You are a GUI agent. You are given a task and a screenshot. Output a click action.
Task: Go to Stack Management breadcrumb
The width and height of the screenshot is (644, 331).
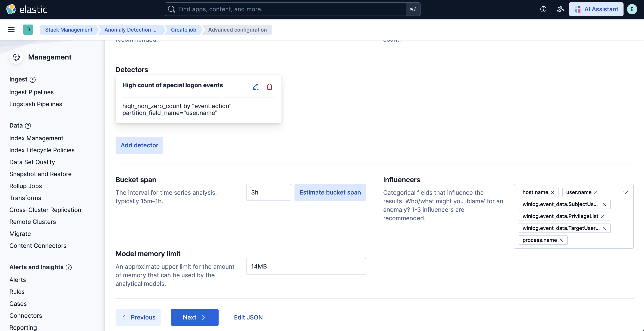tap(68, 29)
